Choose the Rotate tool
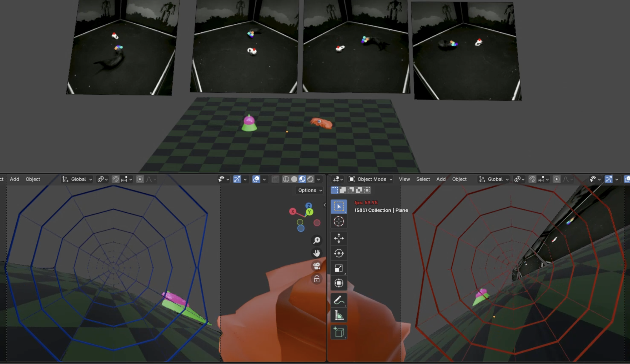630x364 pixels. (x=339, y=253)
